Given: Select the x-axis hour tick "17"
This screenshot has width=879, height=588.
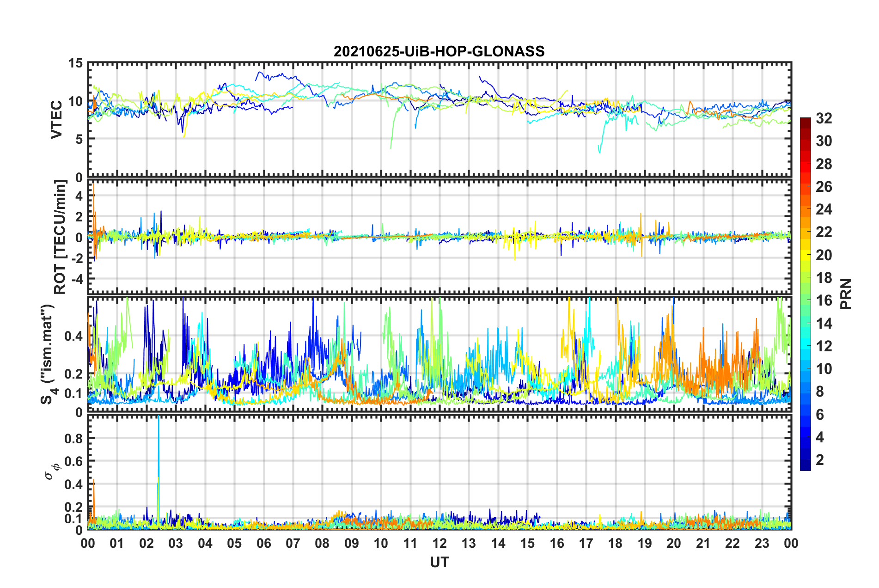Looking at the screenshot, I should 586,543.
